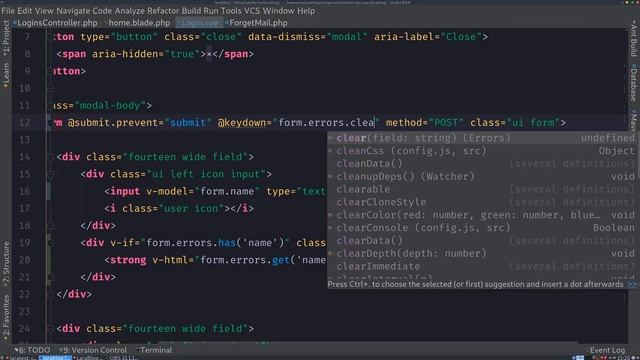Viewport: 640px width, 360px height.
Task: Choose clearConsole (config.js, src) suggestion
Action: coord(482,228)
